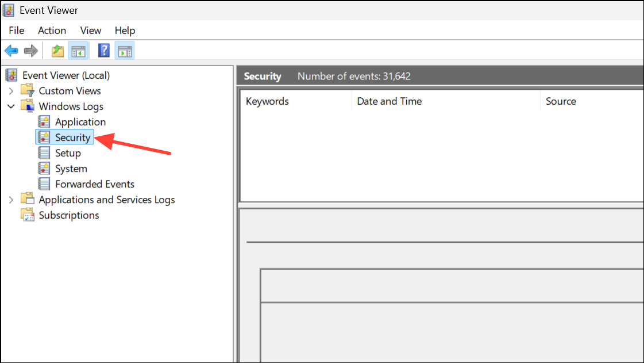This screenshot has width=644, height=363.
Task: Click the Forward arrow toolbar icon
Action: (31, 51)
